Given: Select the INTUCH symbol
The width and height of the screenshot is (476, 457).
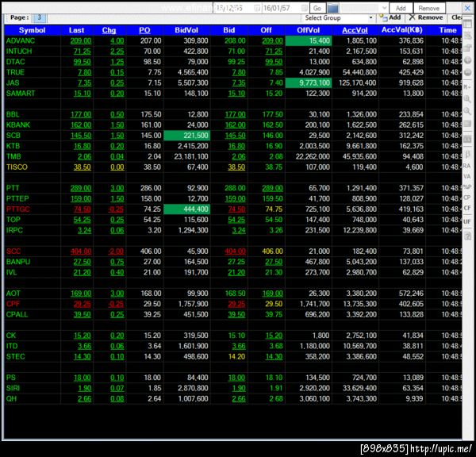Looking at the screenshot, I should (x=19, y=52).
